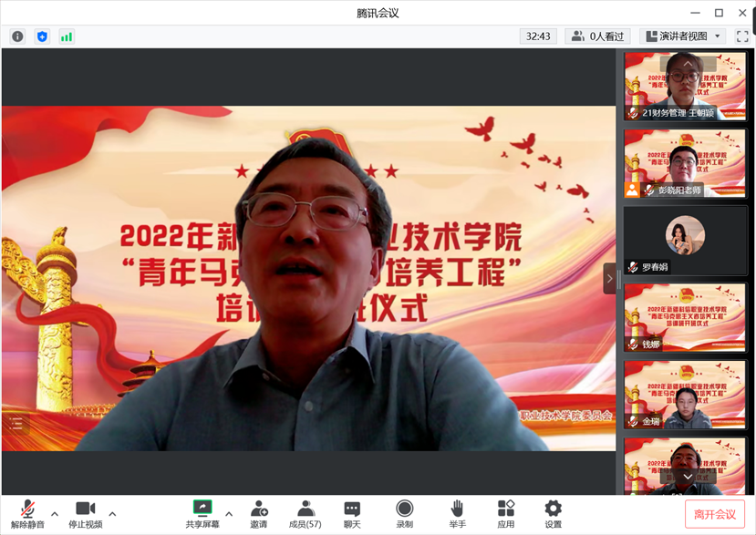The image size is (756, 535).
Task: Open the meeting info icon
Action: pos(17,36)
